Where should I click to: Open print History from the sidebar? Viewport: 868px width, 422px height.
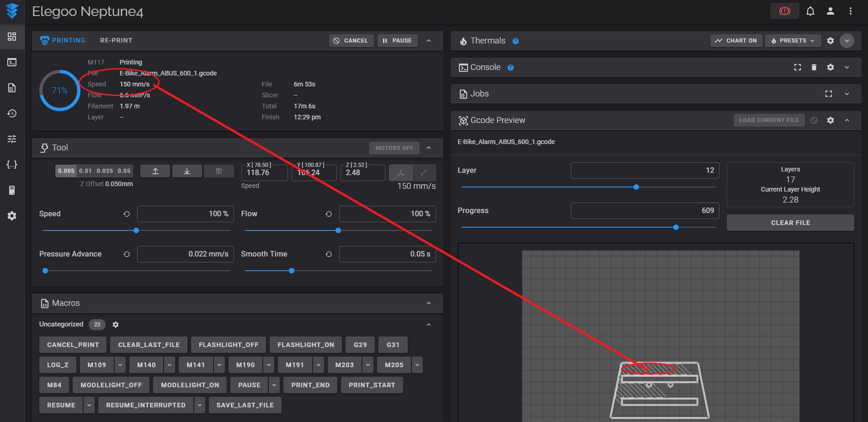tap(12, 113)
